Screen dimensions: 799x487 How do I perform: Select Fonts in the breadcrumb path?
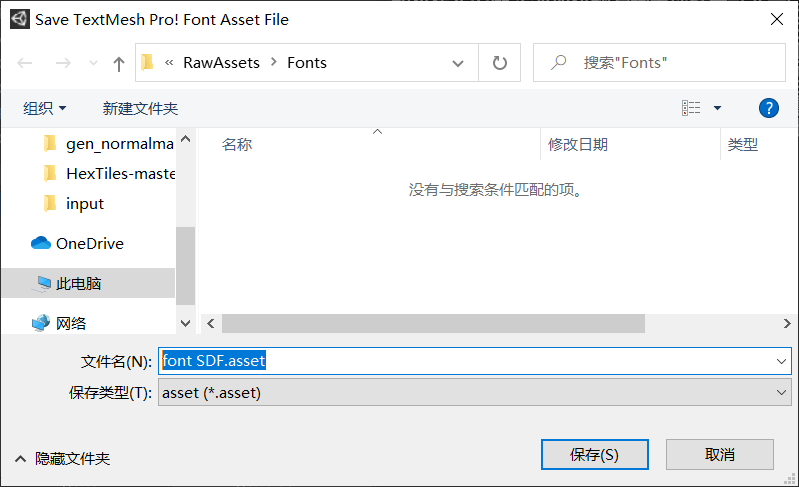pos(307,63)
